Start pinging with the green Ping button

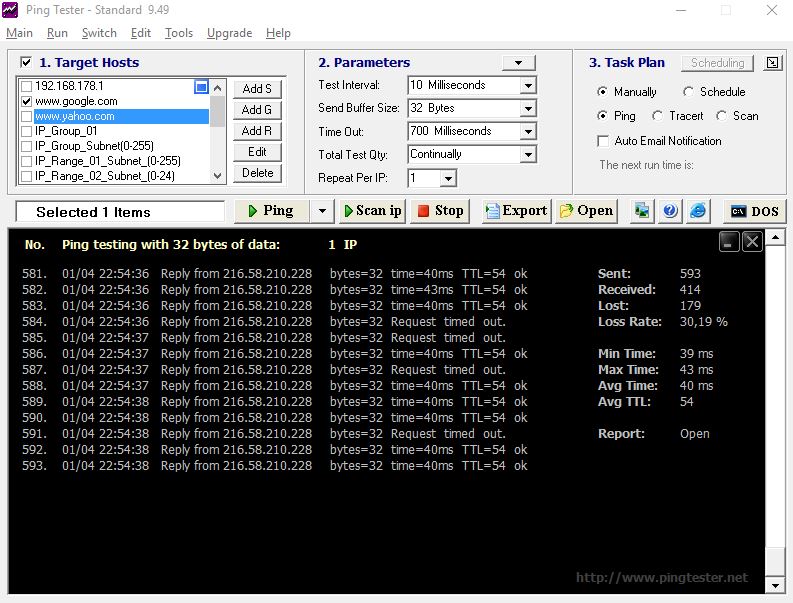coord(272,210)
